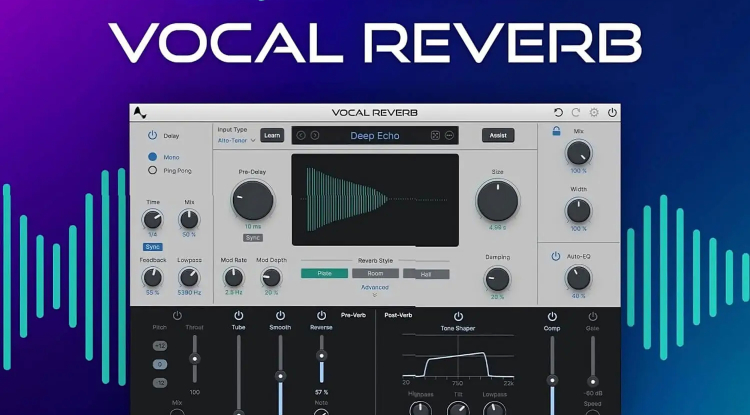This screenshot has height=415, width=750.
Task: Click the reverb waveform display
Action: [375, 200]
